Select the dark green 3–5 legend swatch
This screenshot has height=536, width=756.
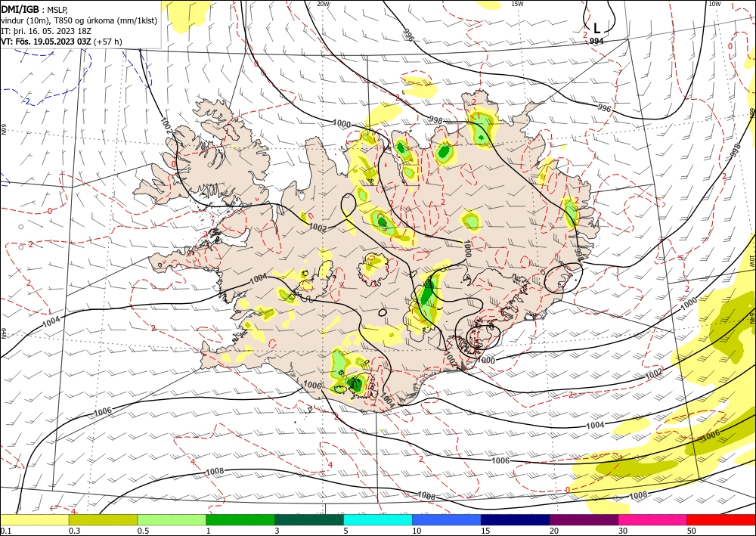point(309,519)
